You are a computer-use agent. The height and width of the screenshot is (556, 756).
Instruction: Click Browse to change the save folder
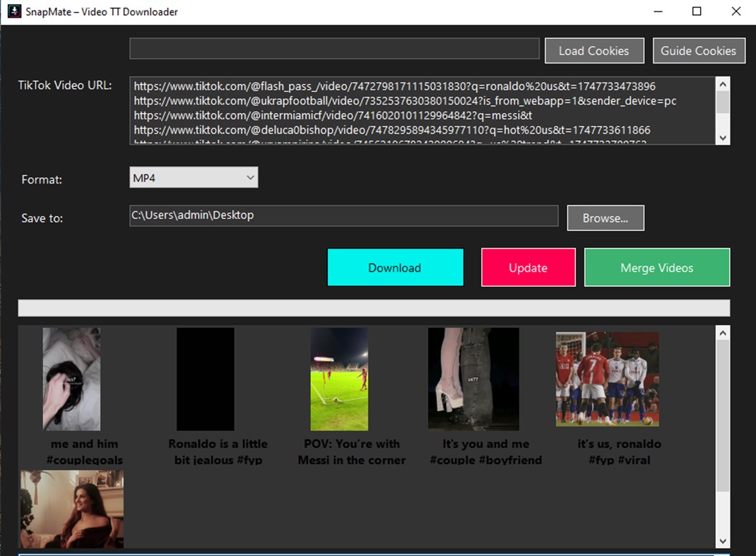coord(605,218)
